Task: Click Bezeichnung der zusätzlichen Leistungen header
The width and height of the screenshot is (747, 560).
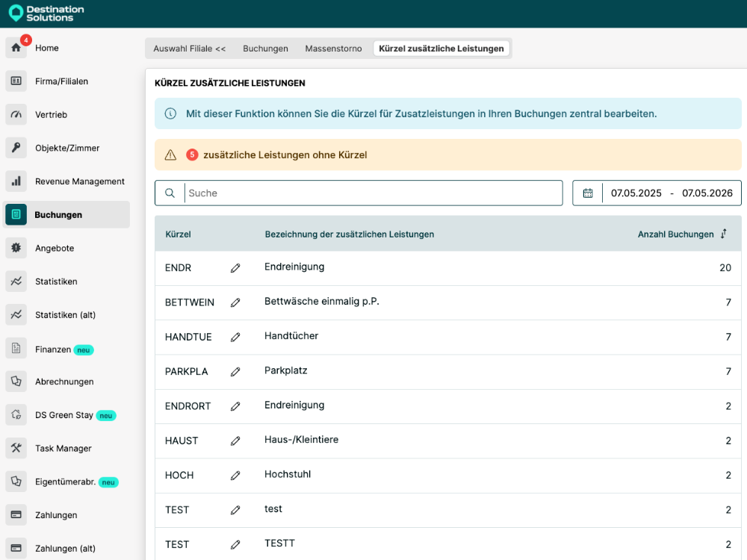Action: coord(349,234)
